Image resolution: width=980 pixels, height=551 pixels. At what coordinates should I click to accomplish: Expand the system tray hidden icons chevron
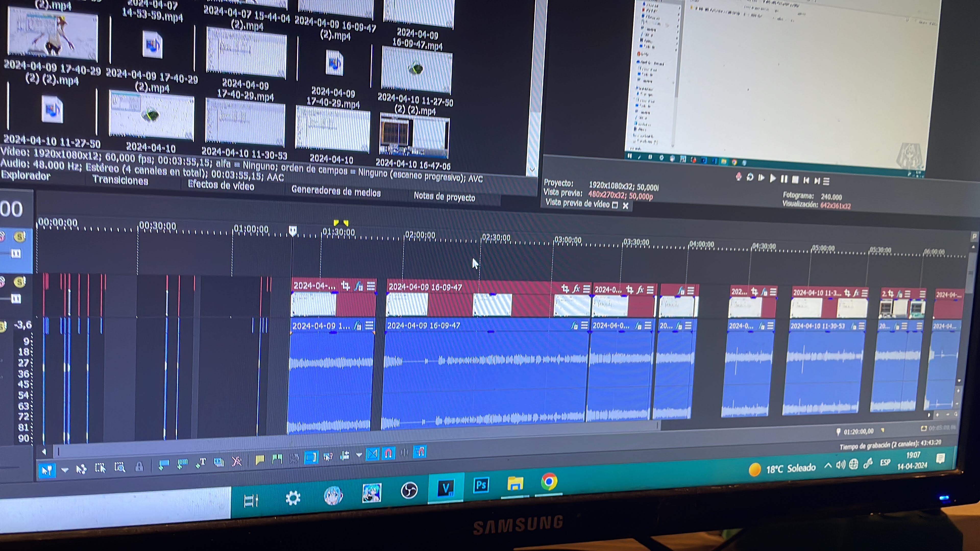[x=827, y=466]
